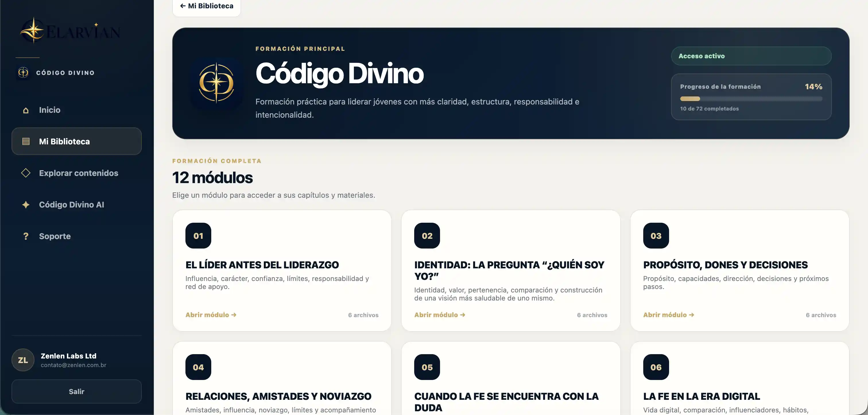Click the module 01 description text
The width and height of the screenshot is (868, 415).
(277, 283)
